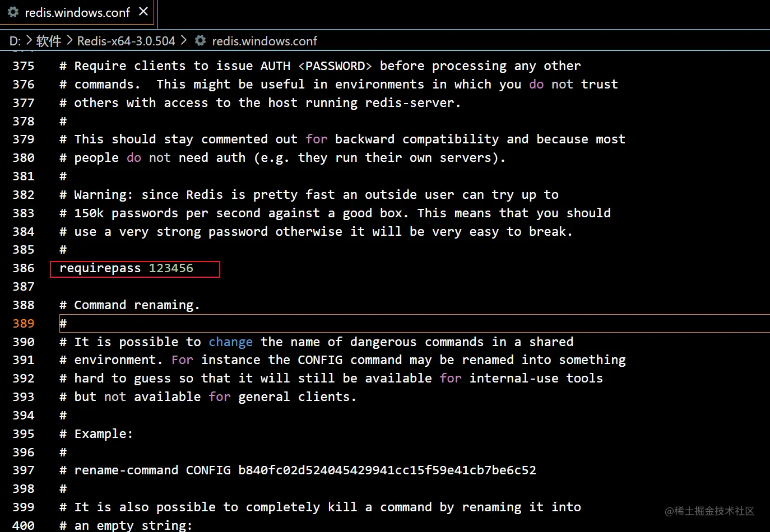
Task: Open the Redis-x64-3.0.504 breadcrumb folder
Action: (126, 41)
